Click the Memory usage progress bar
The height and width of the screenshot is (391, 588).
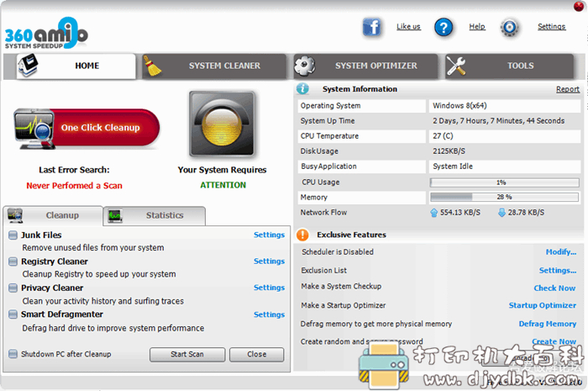pyautogui.click(x=504, y=197)
